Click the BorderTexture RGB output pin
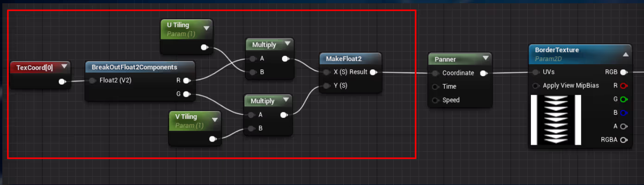The height and width of the screenshot is (185, 644). [624, 72]
